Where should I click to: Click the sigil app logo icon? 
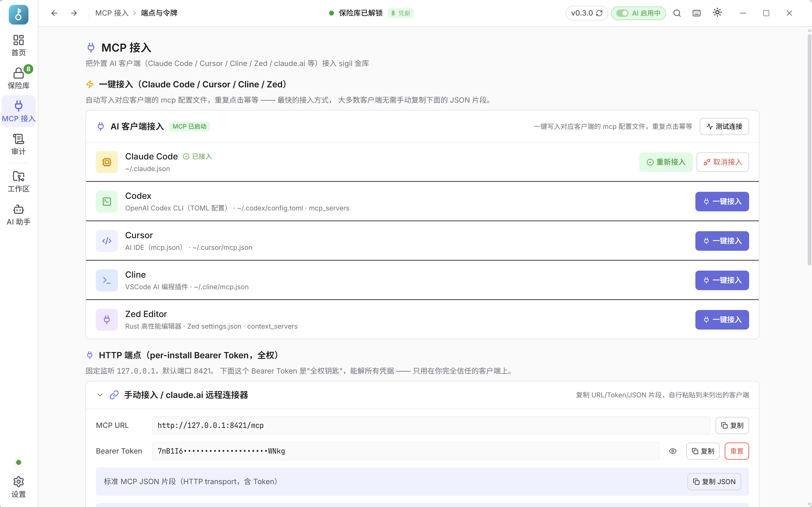(x=18, y=14)
